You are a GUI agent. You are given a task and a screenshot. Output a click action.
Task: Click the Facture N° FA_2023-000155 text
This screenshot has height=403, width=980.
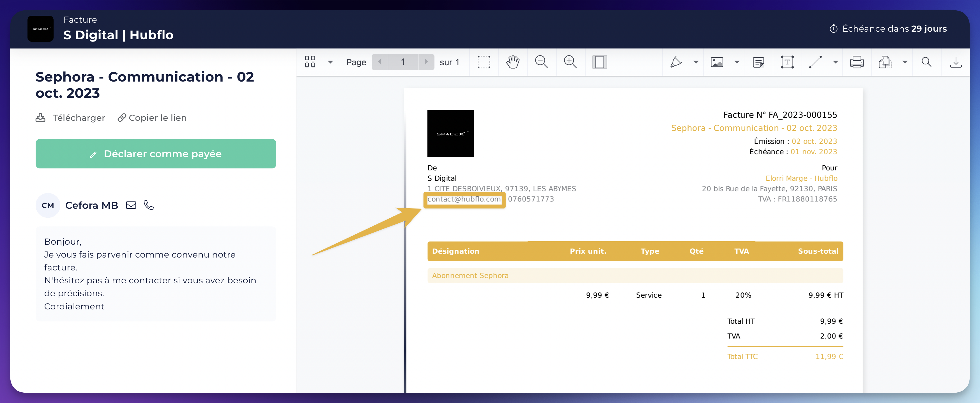point(780,115)
